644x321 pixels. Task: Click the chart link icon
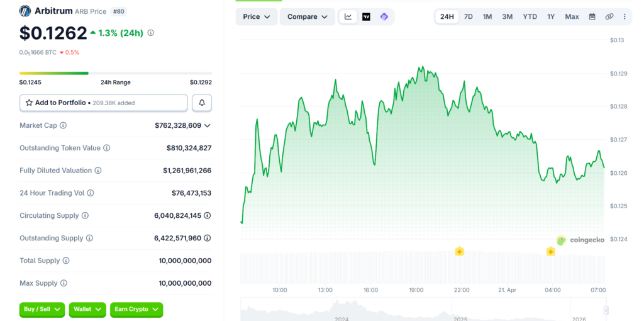(609, 17)
